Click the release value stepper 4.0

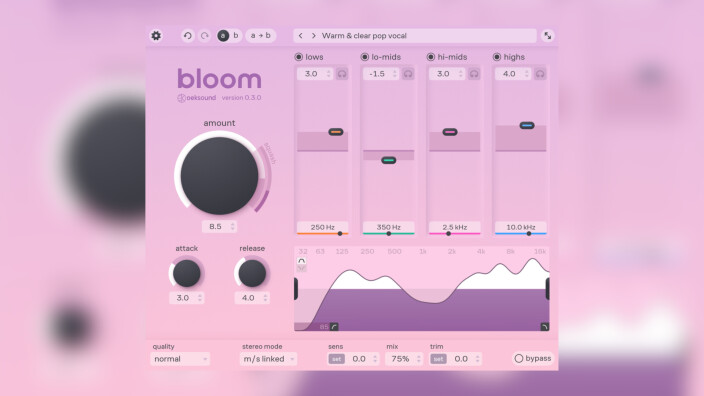click(252, 298)
